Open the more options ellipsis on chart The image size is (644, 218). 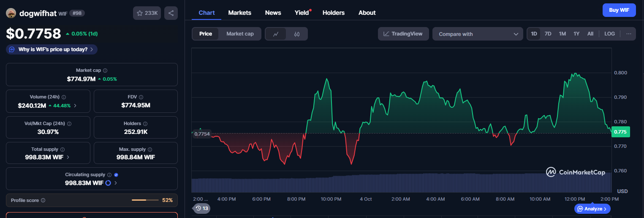point(628,34)
